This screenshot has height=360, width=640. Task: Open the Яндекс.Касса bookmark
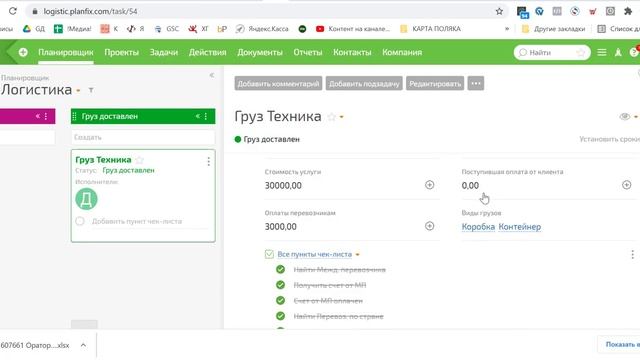(x=262, y=29)
